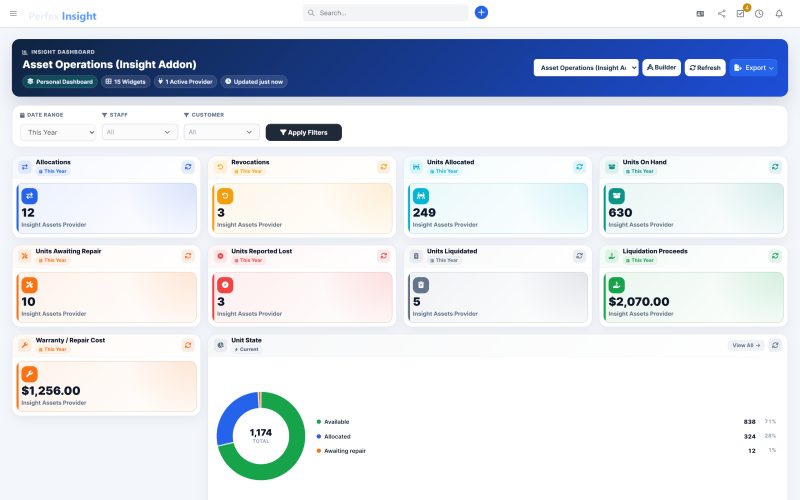Open the dashboard selector dropdown
Viewport: 800px width, 500px height.
click(x=586, y=67)
